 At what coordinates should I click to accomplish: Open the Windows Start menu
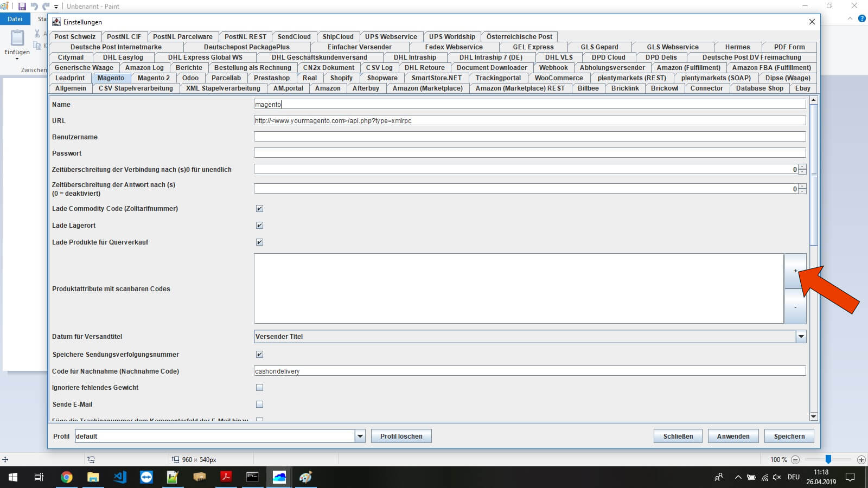click(x=13, y=477)
